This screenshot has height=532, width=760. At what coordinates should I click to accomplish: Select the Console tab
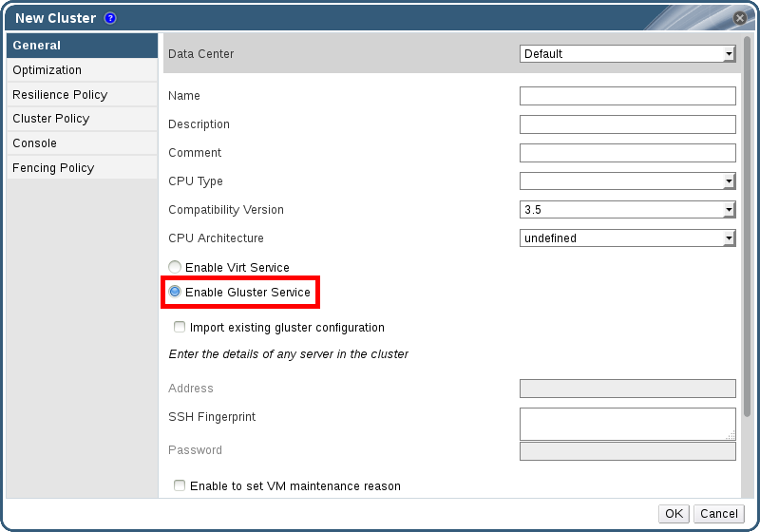point(35,143)
